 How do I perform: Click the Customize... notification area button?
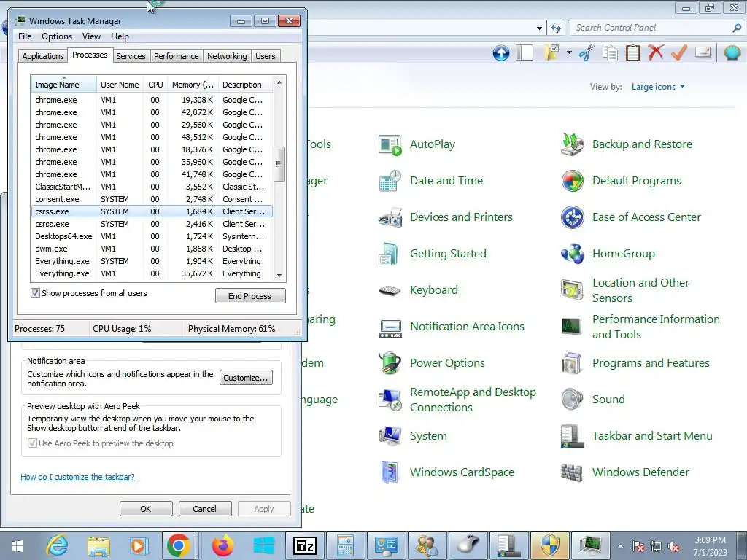(246, 378)
